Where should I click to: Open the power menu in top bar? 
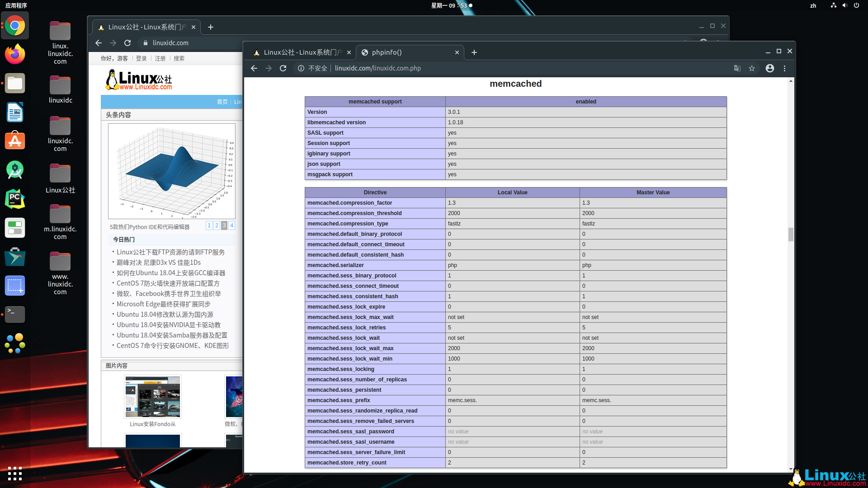[x=857, y=5]
